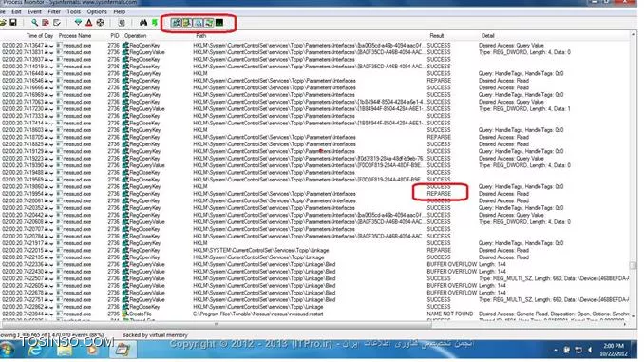Open the Tools menu

coord(74,12)
